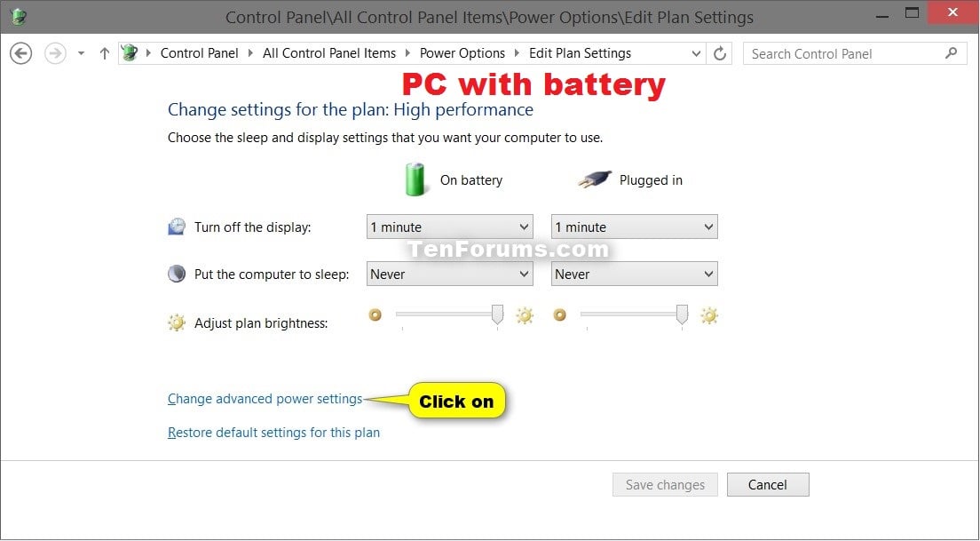Click the Forward navigation arrow
The width and height of the screenshot is (980, 541).
(x=55, y=53)
